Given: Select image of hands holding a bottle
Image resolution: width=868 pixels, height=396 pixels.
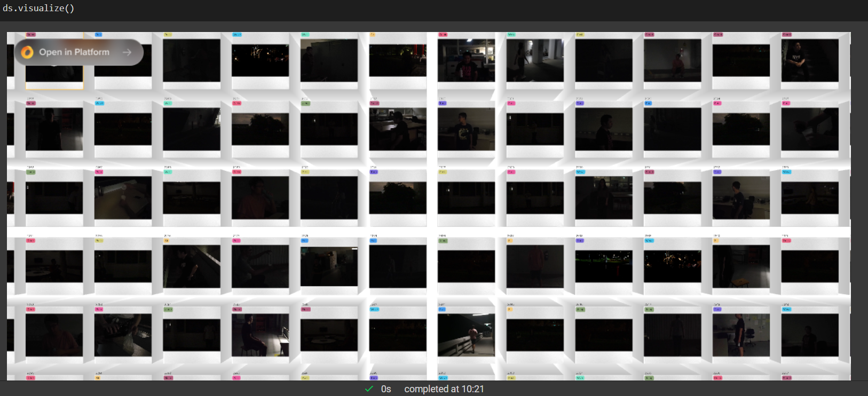Looking at the screenshot, I should click(x=123, y=335).
